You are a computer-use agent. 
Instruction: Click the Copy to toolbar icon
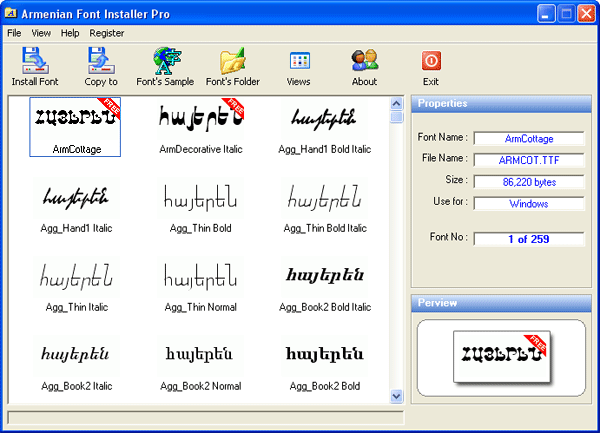[100, 61]
